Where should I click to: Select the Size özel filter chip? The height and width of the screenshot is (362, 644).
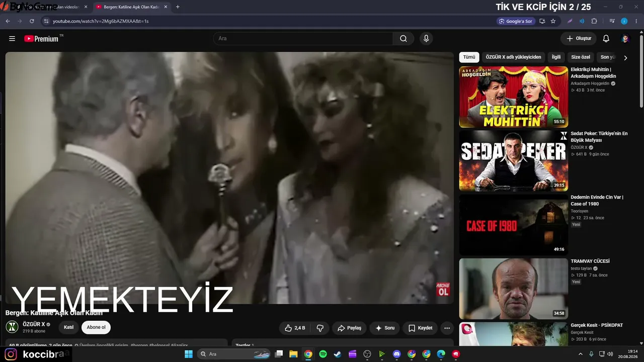click(x=581, y=57)
